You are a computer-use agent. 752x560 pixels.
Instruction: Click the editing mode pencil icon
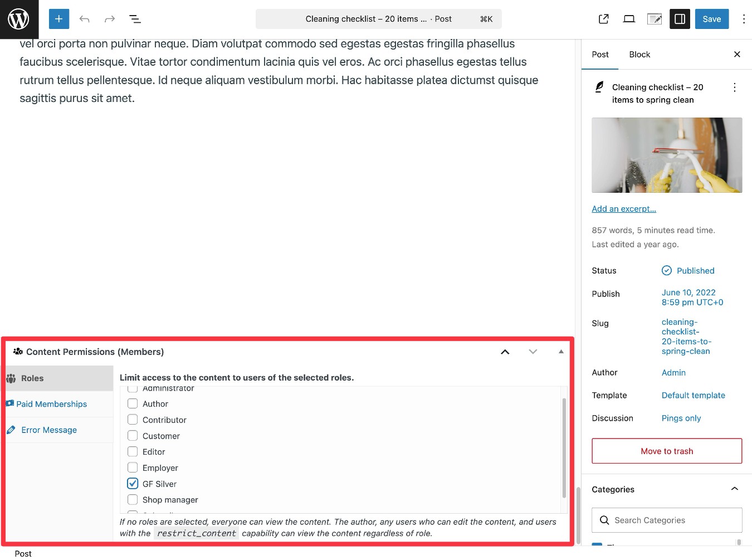coord(654,18)
